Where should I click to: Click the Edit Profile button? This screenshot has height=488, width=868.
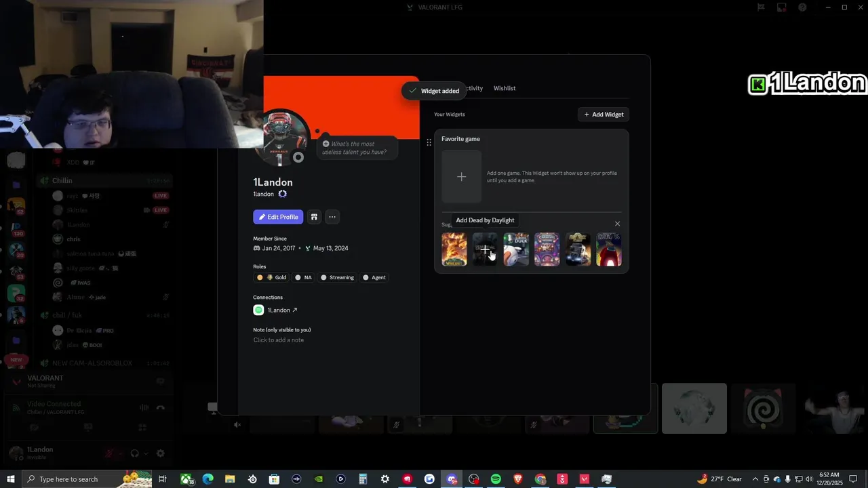coord(278,217)
